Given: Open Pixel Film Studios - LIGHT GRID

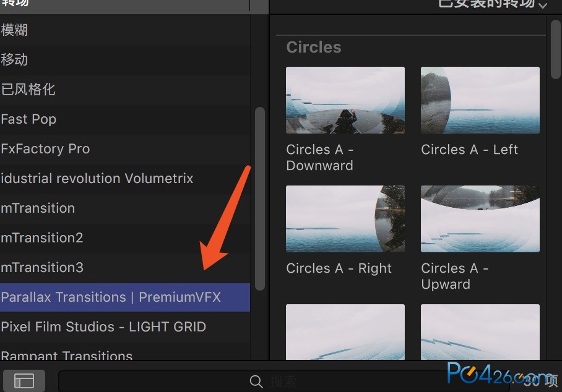Looking at the screenshot, I should coord(125,327).
